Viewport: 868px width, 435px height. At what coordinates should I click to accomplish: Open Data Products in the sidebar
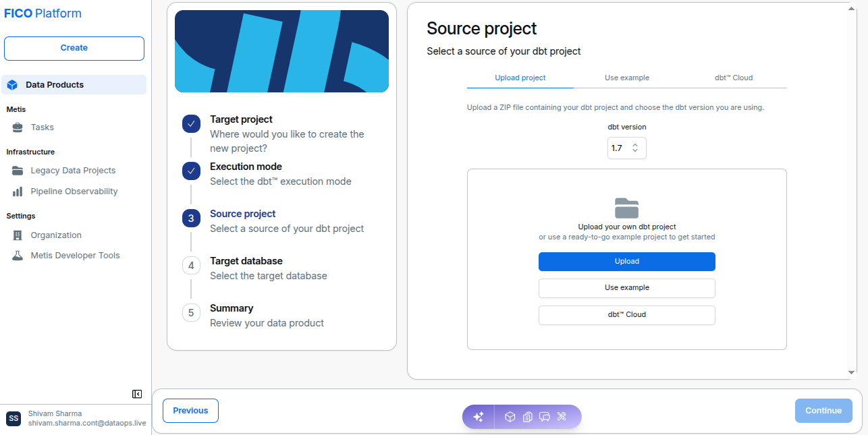[74, 85]
